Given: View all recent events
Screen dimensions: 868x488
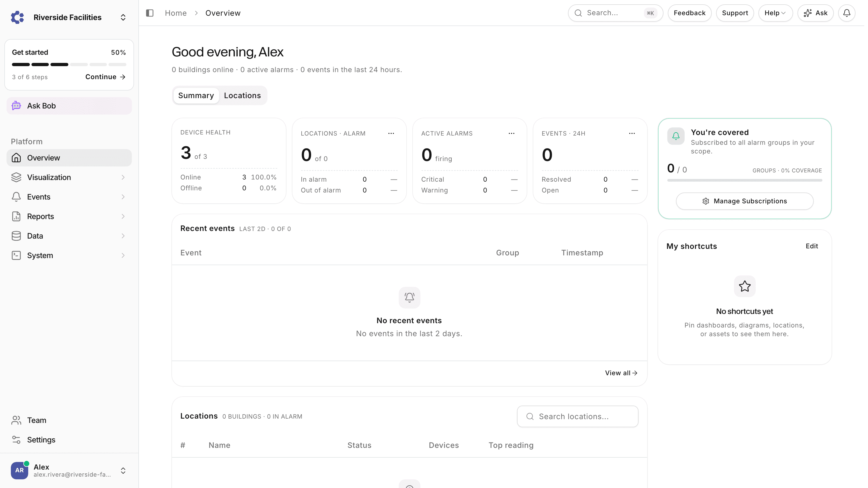Looking at the screenshot, I should click(x=621, y=373).
